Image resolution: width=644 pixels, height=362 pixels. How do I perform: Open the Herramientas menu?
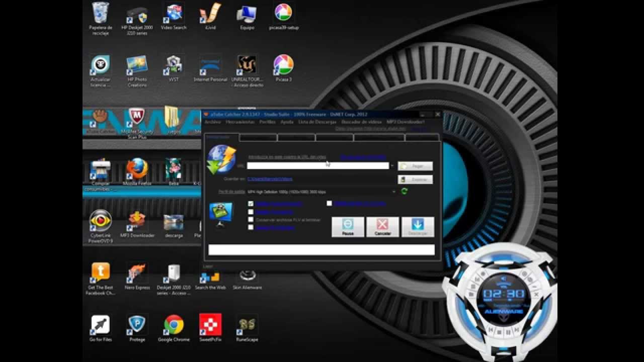pyautogui.click(x=240, y=122)
